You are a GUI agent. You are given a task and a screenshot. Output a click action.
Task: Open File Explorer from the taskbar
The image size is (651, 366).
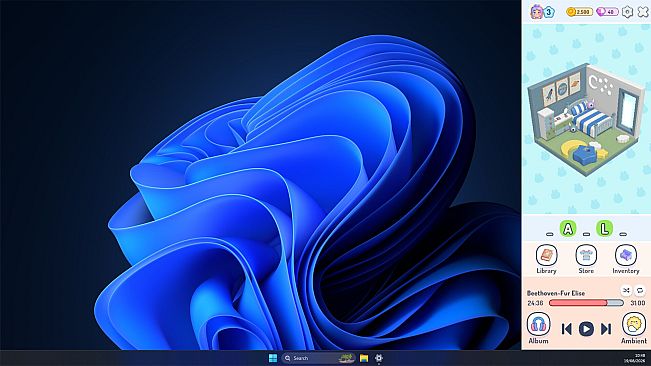(364, 358)
